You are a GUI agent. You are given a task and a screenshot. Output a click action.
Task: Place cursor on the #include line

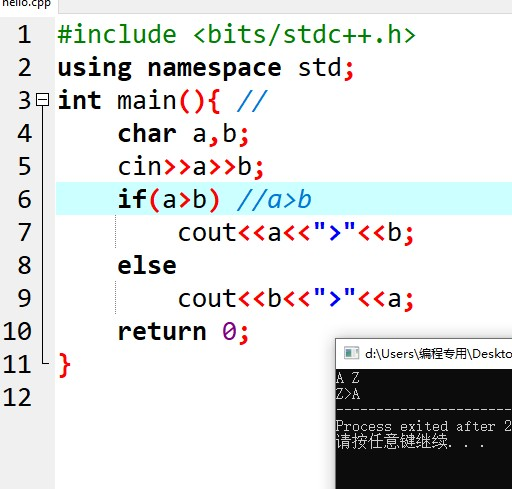click(x=237, y=35)
